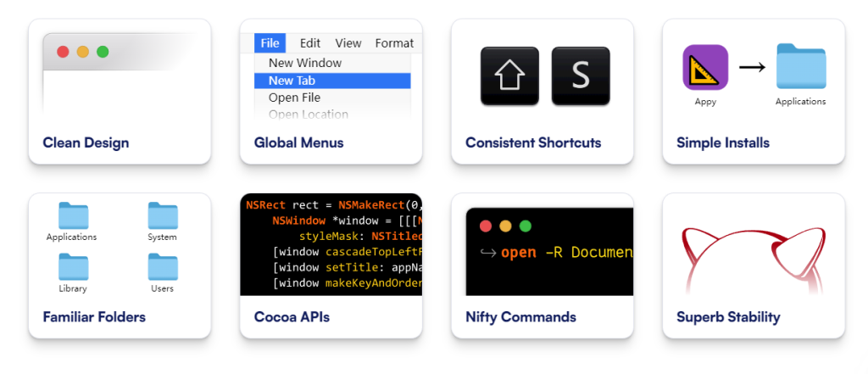Select New Tab menu entry
The width and height of the screenshot is (868, 374).
(x=292, y=81)
